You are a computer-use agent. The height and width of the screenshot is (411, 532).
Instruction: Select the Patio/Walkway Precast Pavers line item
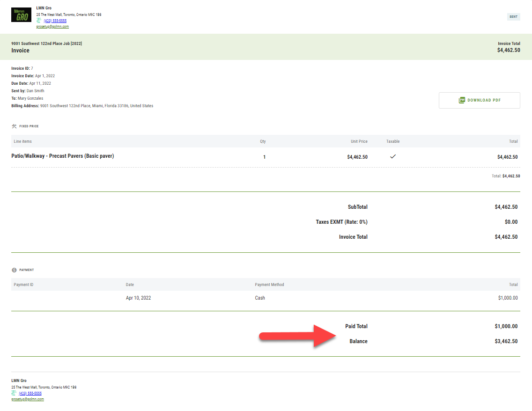(63, 156)
